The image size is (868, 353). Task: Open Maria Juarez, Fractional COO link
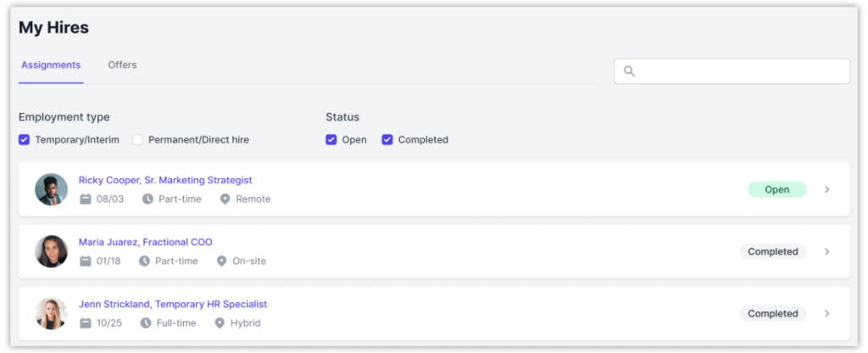pyautogui.click(x=145, y=242)
